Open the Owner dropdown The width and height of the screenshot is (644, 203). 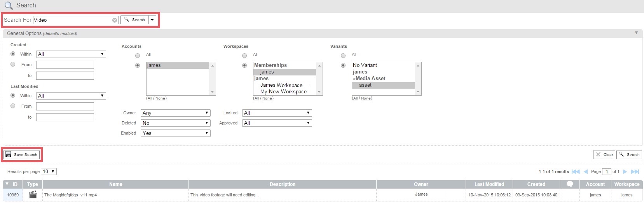coord(176,113)
